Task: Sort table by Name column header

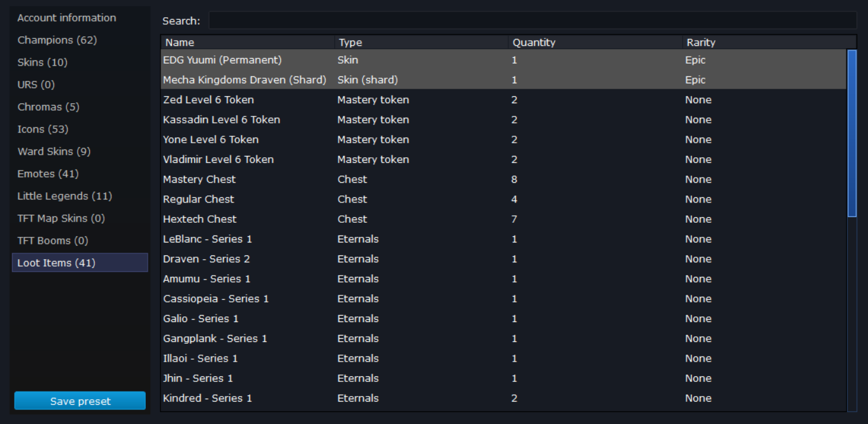Action: coord(247,43)
